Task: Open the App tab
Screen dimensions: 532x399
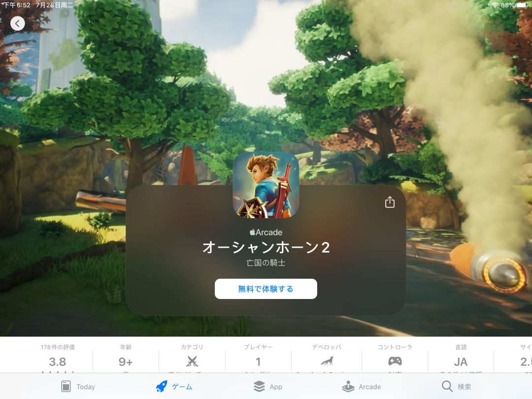Action: pos(267,387)
